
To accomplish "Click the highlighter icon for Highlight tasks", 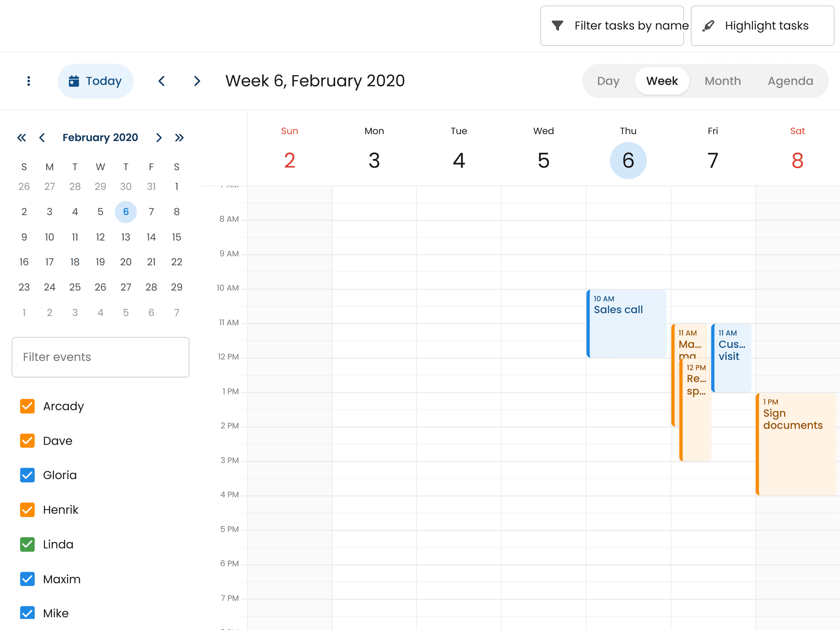I will pyautogui.click(x=709, y=25).
